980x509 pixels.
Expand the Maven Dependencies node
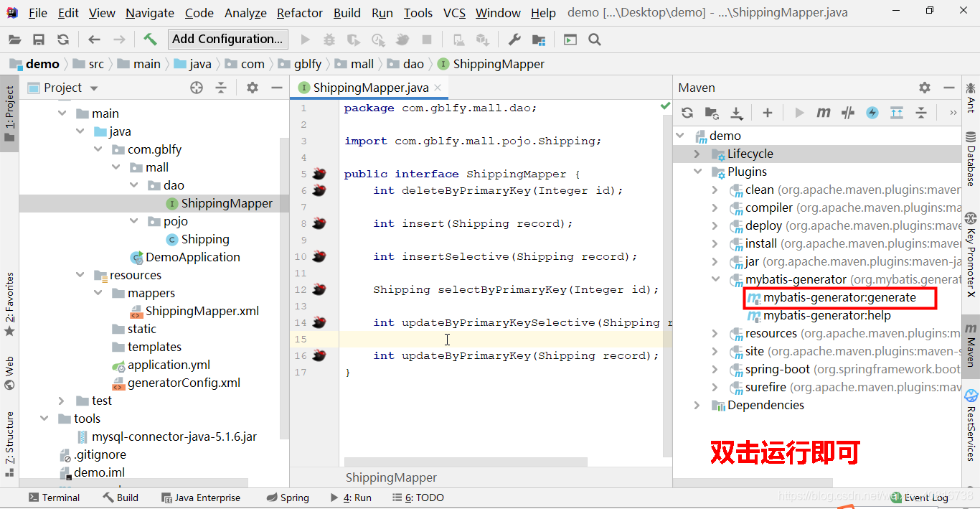tap(697, 405)
